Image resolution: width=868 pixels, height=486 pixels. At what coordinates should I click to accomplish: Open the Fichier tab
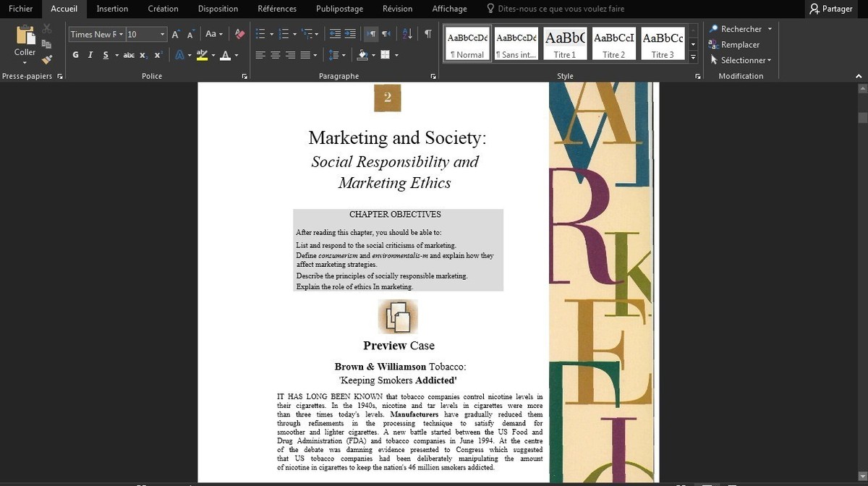(x=20, y=9)
